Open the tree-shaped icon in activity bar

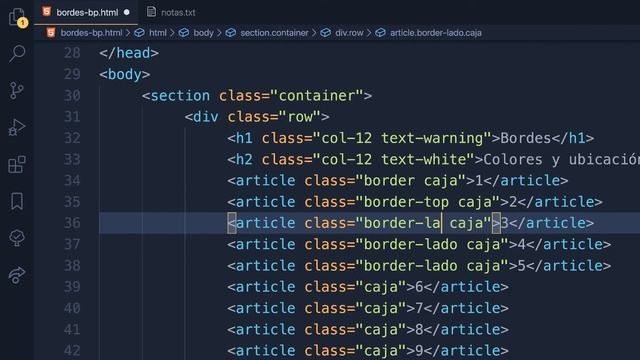(17, 238)
